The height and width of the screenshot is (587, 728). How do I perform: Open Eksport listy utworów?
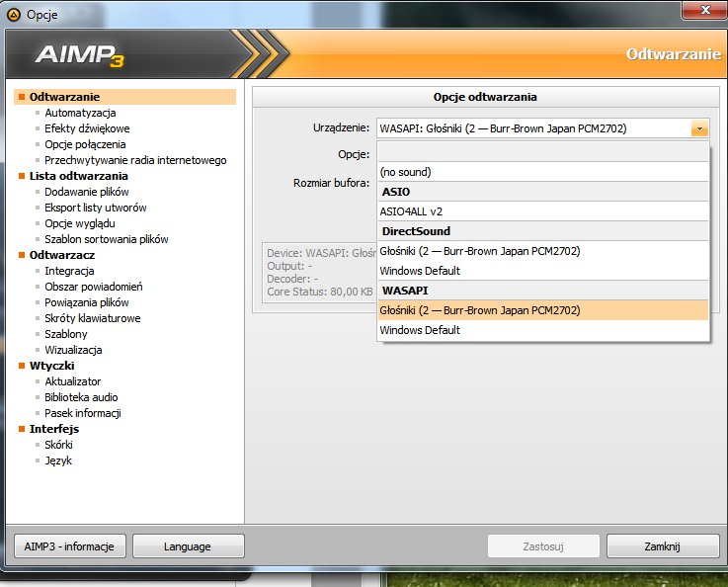click(x=95, y=208)
